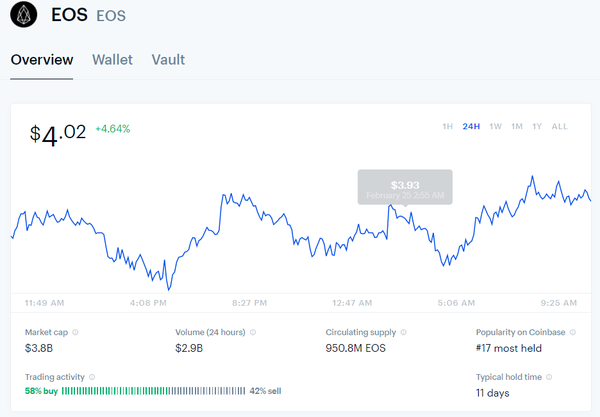Click the $3.93 price tooltip on chart
Image resolution: width=600 pixels, height=417 pixels.
click(x=405, y=187)
